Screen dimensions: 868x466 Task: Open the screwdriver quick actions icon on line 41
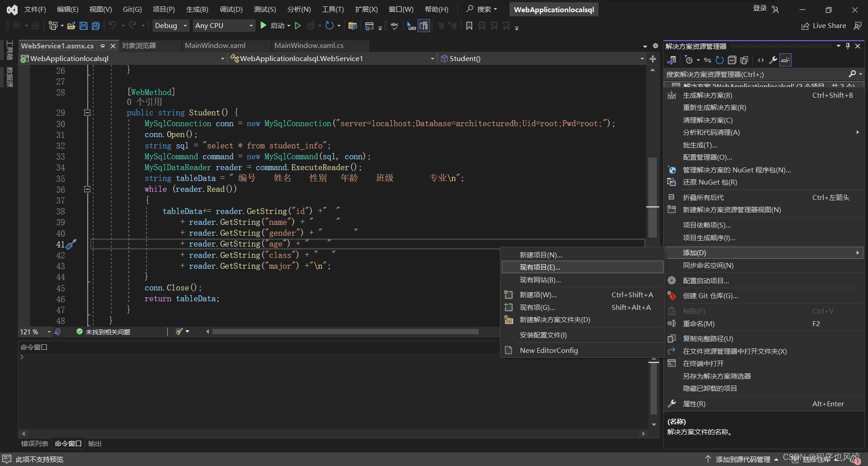71,244
